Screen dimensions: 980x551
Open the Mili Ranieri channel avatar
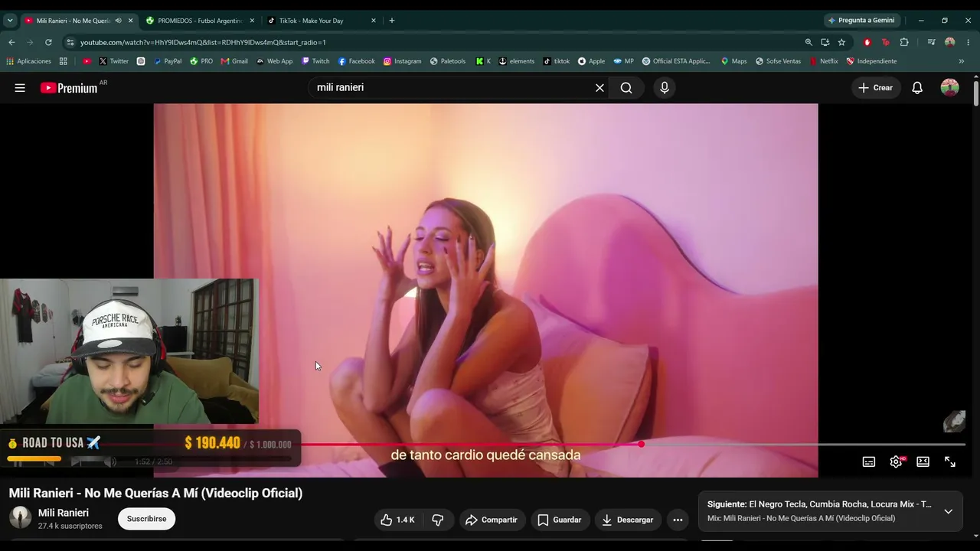pos(21,518)
